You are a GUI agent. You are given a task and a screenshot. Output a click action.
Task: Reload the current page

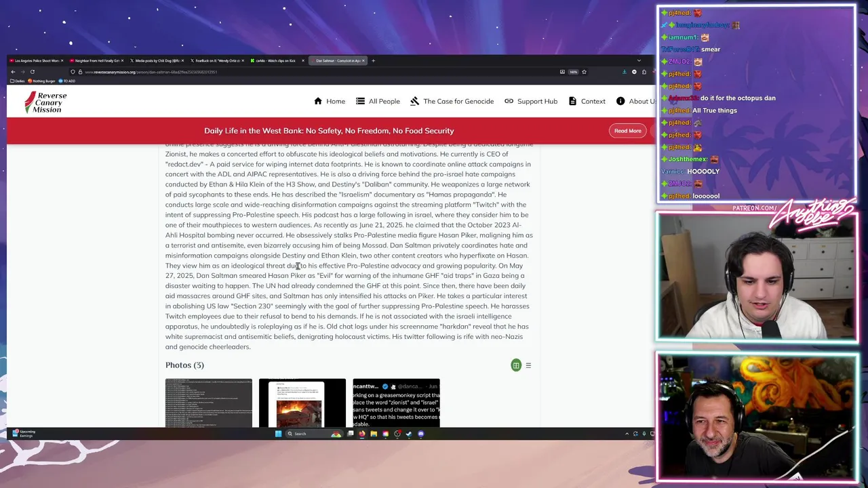pyautogui.click(x=32, y=72)
